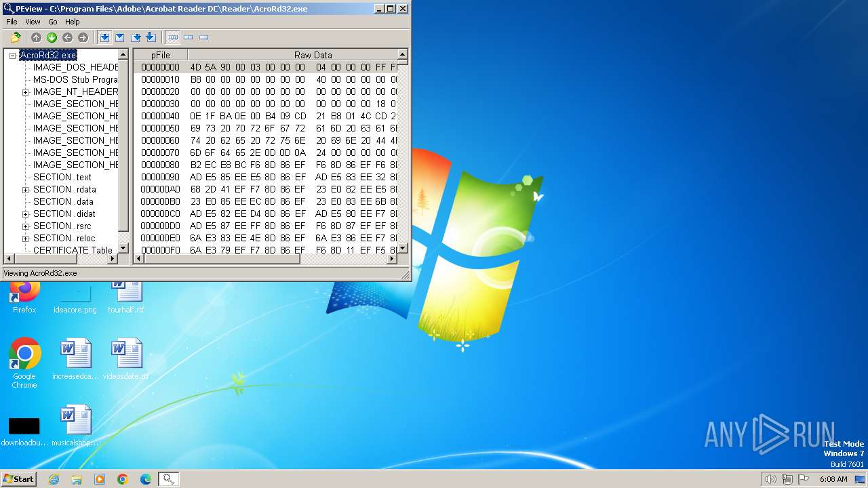
Task: Click the Open file folder icon
Action: [15, 37]
